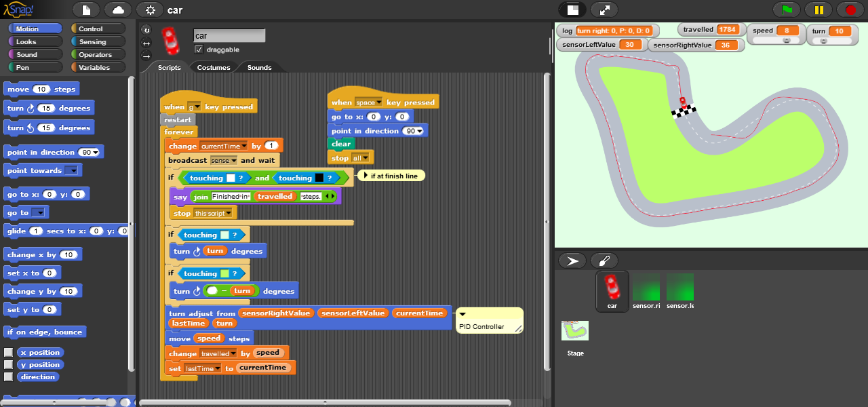Screen dimensions: 868x407
Task: Open the file menu page icon
Action: [85, 10]
